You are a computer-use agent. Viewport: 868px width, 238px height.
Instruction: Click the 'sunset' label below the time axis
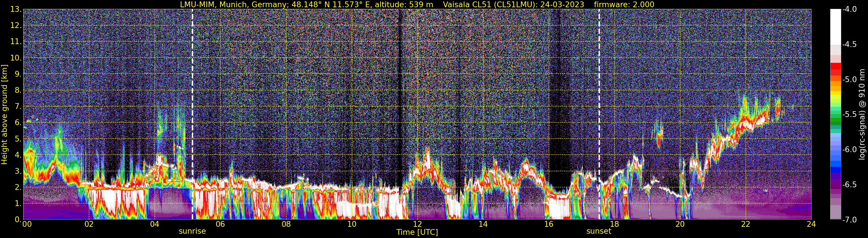click(x=599, y=231)
